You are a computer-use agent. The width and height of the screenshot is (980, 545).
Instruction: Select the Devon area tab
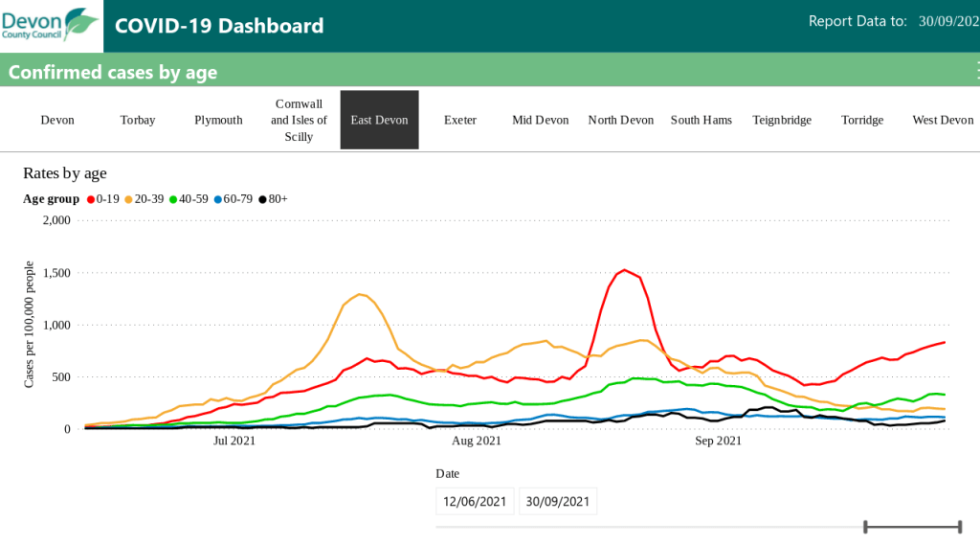(57, 120)
